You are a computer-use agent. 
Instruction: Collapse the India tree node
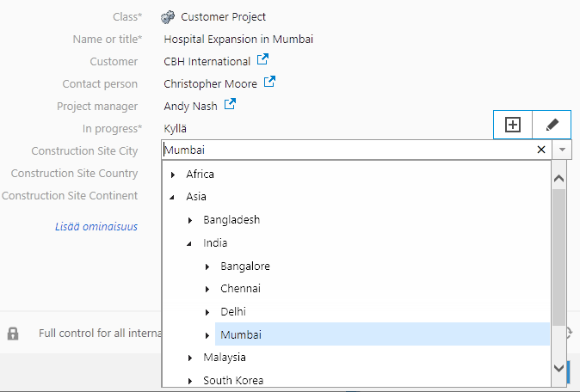pos(190,243)
